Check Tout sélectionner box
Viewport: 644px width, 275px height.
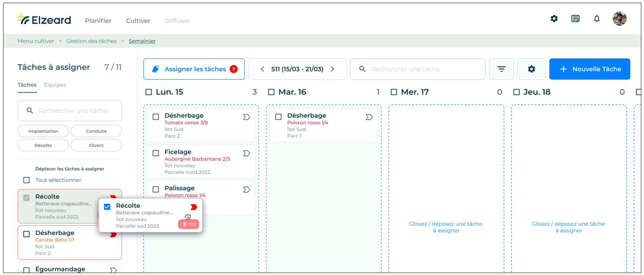(26, 180)
